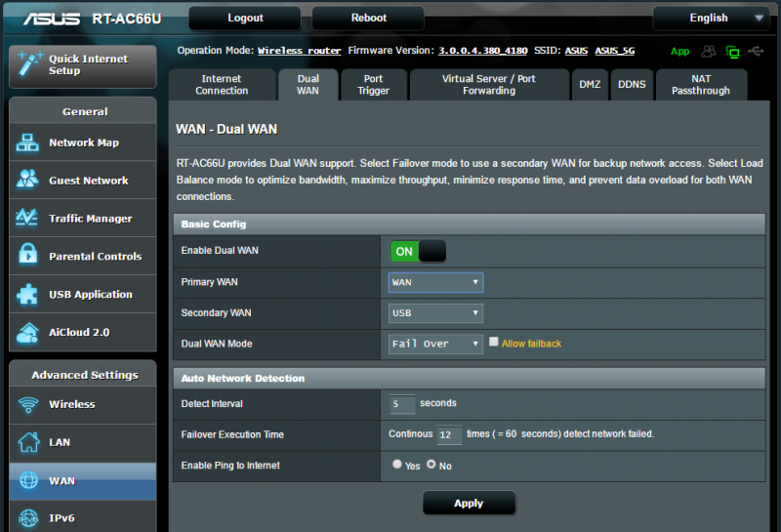Click the green network clients status icon
781x532 pixels.
click(x=732, y=52)
